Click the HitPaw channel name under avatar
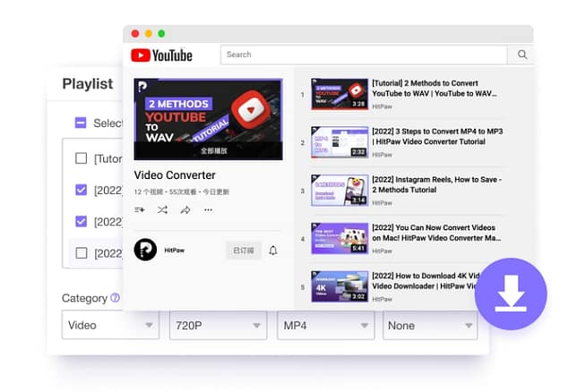This screenshot has height=392, width=577. (x=175, y=250)
